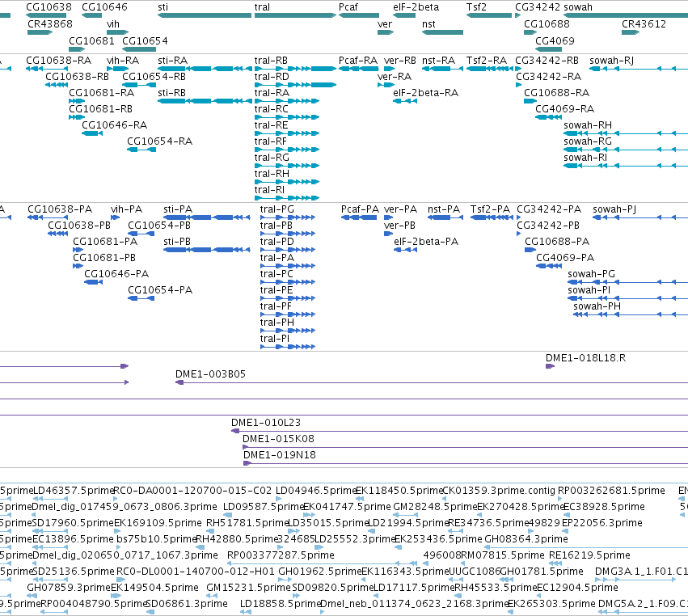Click CR43612 gene label
The image size is (688, 616).
coord(644,23)
